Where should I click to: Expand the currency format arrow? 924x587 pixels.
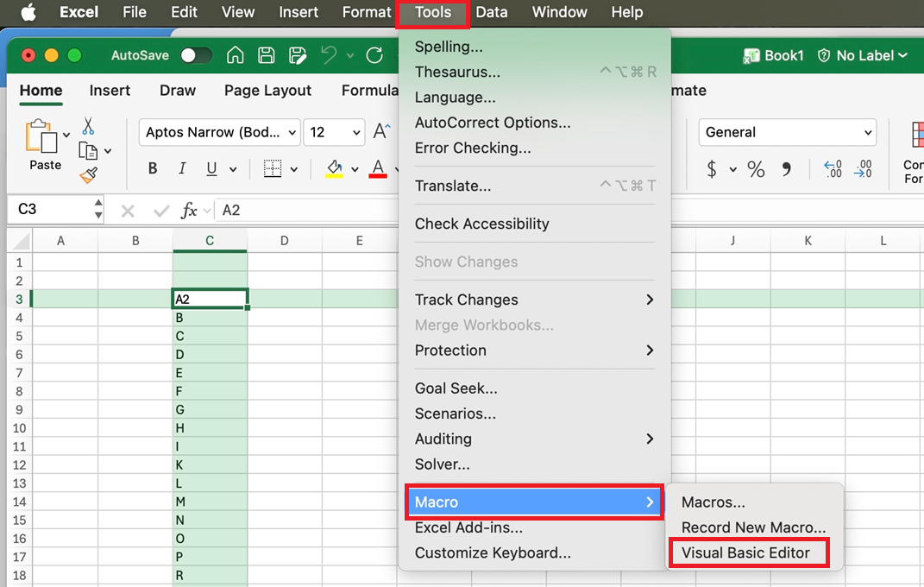(733, 170)
